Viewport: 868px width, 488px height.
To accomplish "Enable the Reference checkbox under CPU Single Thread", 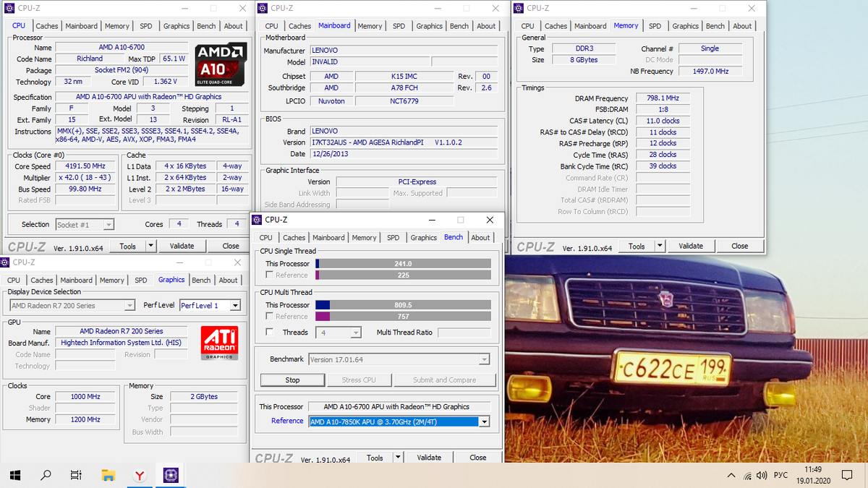I will (270, 275).
